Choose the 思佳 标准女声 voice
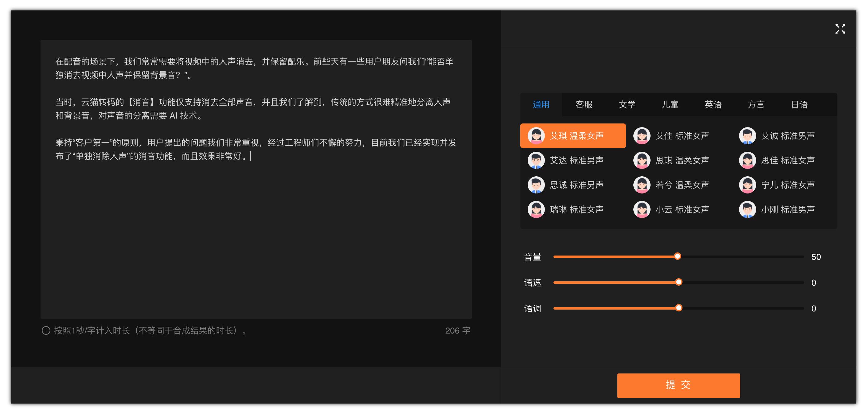The image size is (868, 414). pos(788,160)
